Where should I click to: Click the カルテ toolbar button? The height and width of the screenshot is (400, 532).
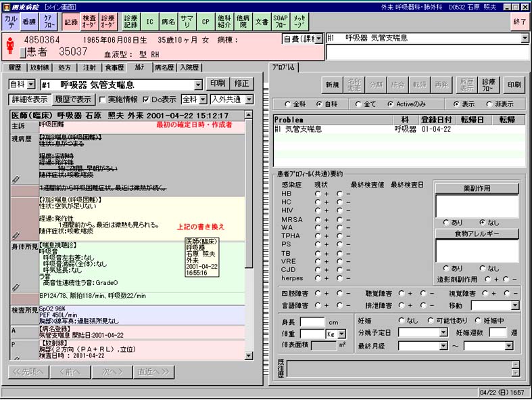11,22
